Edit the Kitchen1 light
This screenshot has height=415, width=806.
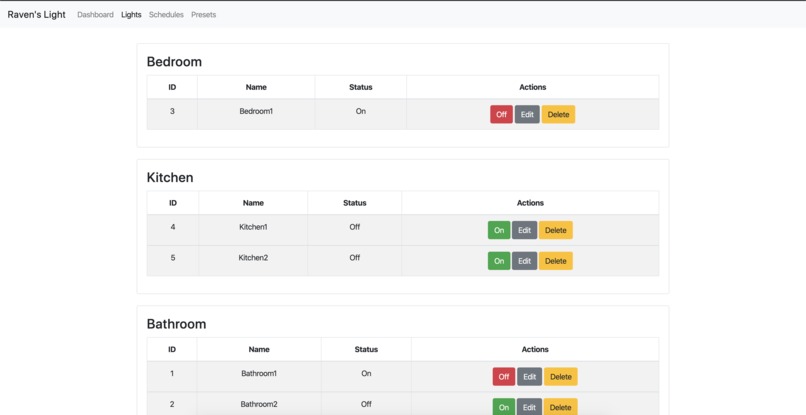[524, 230]
